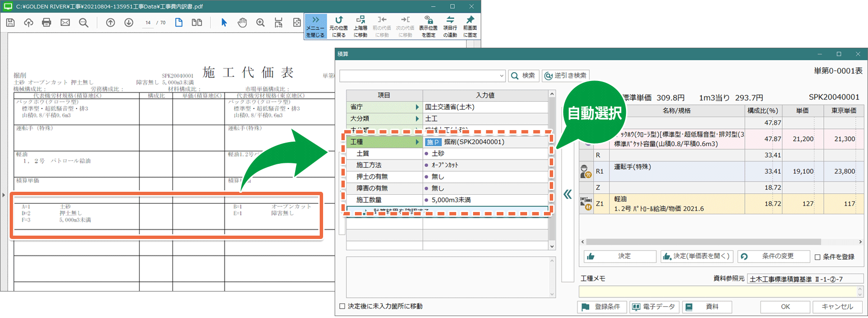Click 上階層に移動 toolbar button

(360, 27)
